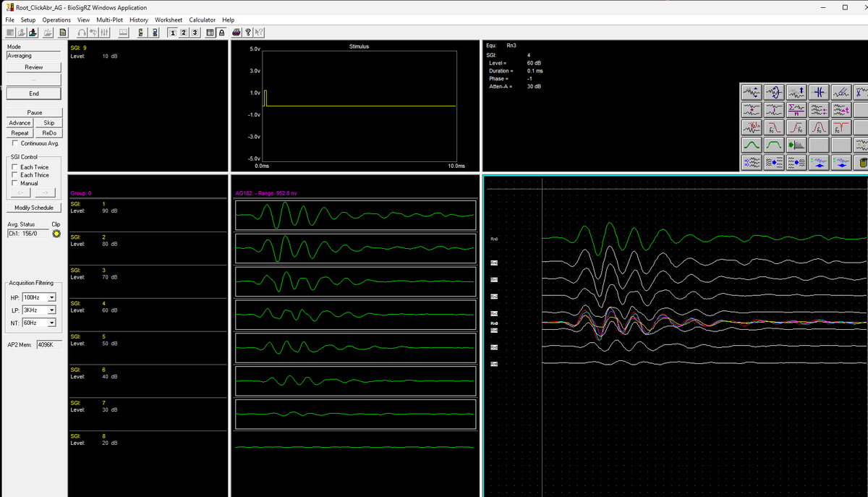868x497 pixels.
Task: Click the mixer sliders toolbar icon
Action: click(104, 33)
